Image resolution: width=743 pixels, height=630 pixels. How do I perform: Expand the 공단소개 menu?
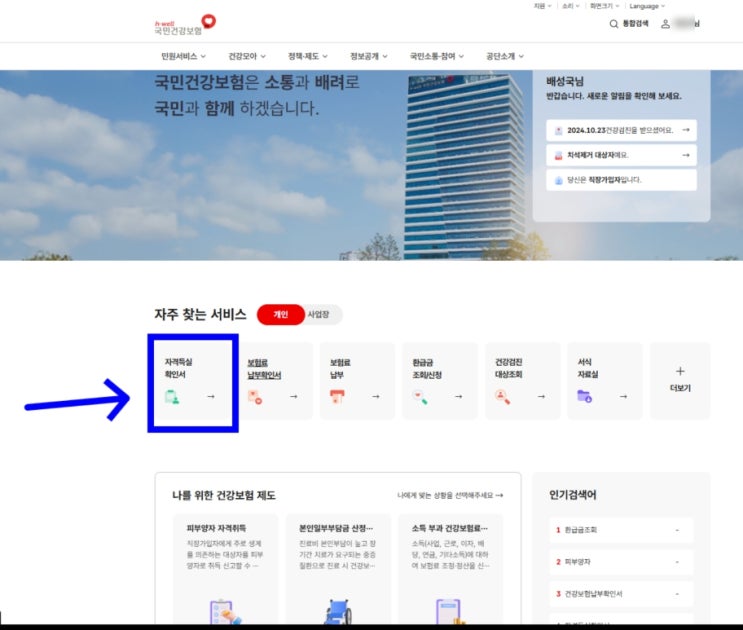click(x=505, y=56)
